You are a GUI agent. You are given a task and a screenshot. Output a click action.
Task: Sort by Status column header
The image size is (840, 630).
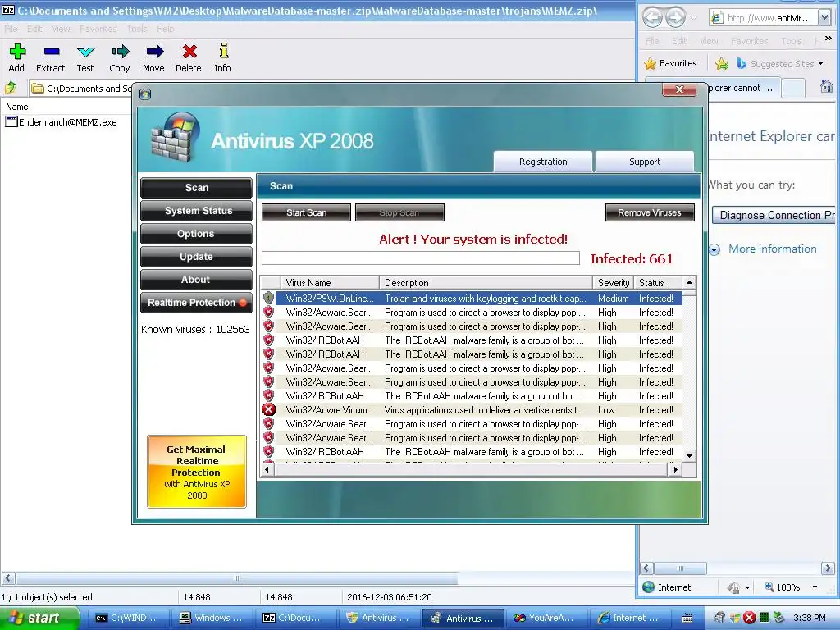coord(658,283)
